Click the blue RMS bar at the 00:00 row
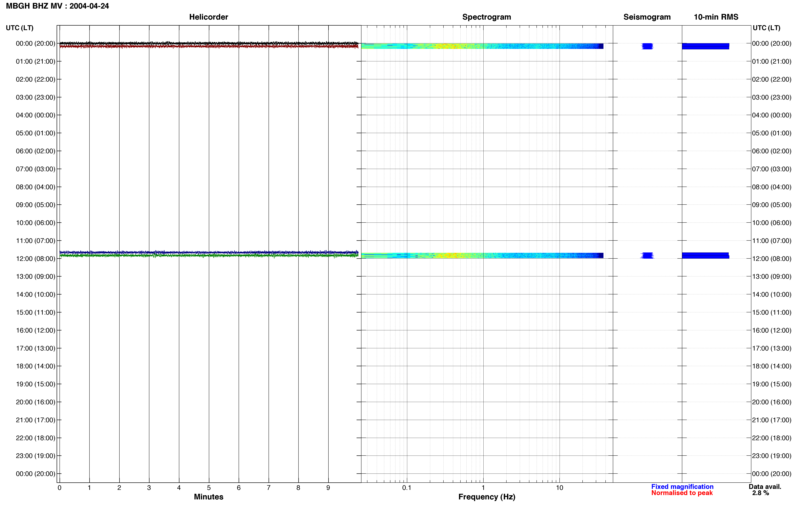The height and width of the screenshot is (508, 812). pyautogui.click(x=706, y=46)
